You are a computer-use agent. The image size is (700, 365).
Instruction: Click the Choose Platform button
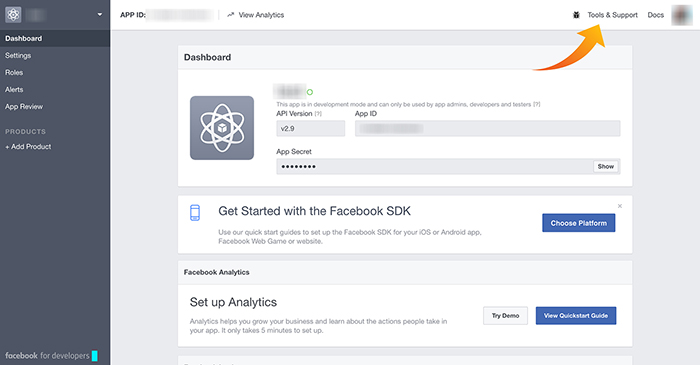[579, 223]
